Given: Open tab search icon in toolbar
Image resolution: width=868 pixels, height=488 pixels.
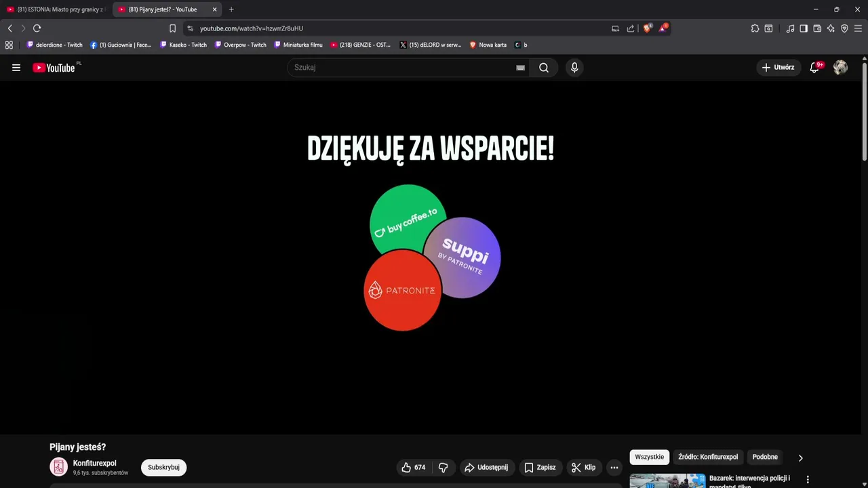Looking at the screenshot, I should pyautogui.click(x=768, y=28).
